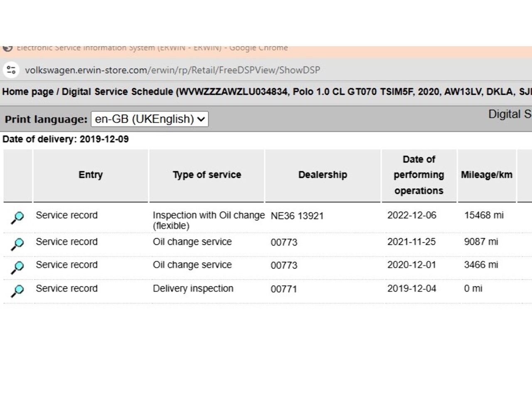Click the Entry column header

click(91, 175)
